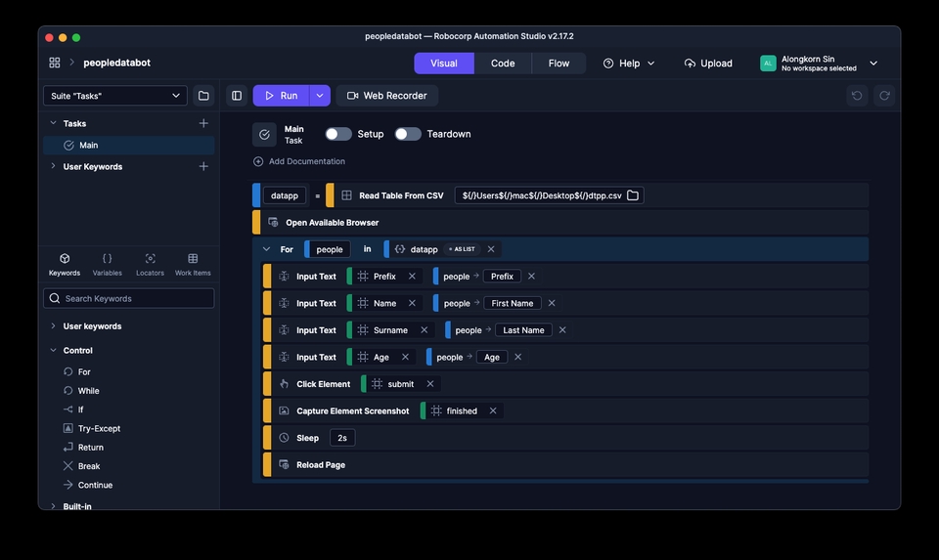Switch to the Flow tab
The width and height of the screenshot is (939, 560).
click(559, 64)
